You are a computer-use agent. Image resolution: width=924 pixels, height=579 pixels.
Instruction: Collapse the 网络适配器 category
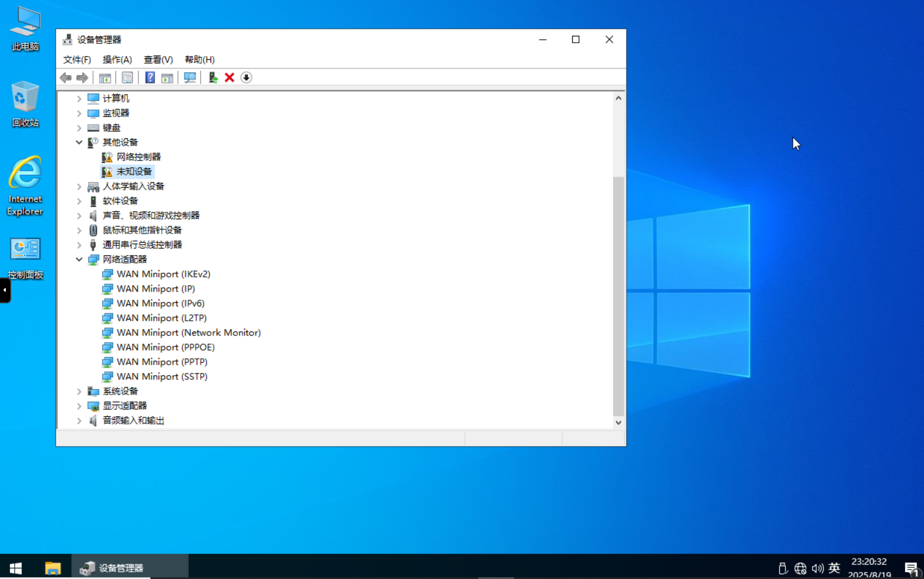[79, 259]
